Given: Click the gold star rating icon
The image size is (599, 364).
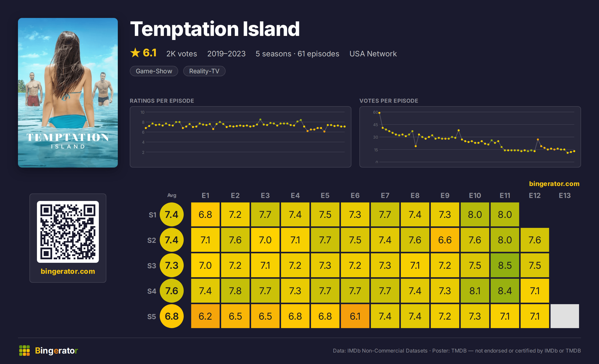Looking at the screenshot, I should [135, 53].
